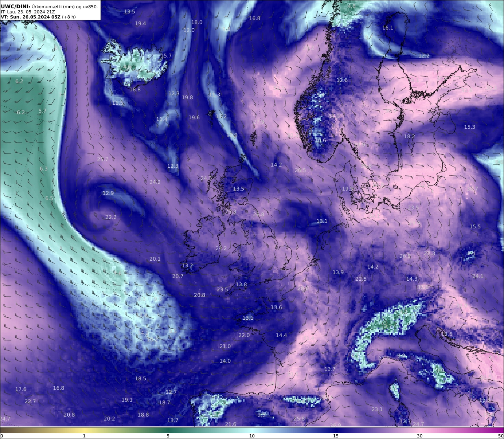The image size is (504, 439).
Task: Click the color bar tick label 10
Action: pyautogui.click(x=252, y=436)
